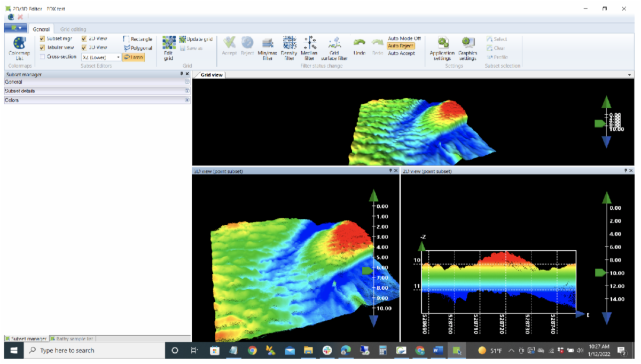The width and height of the screenshot is (641, 364).
Task: Enable the Cross-section checkbox
Action: point(43,57)
